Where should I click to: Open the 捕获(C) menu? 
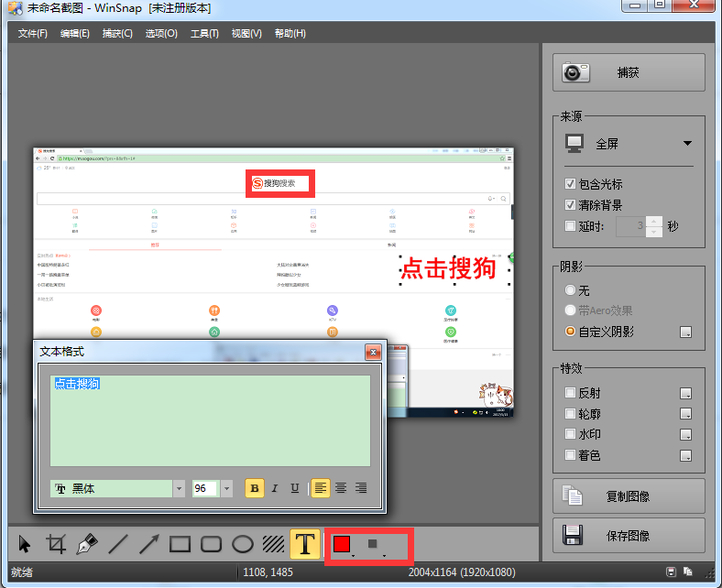(x=117, y=34)
